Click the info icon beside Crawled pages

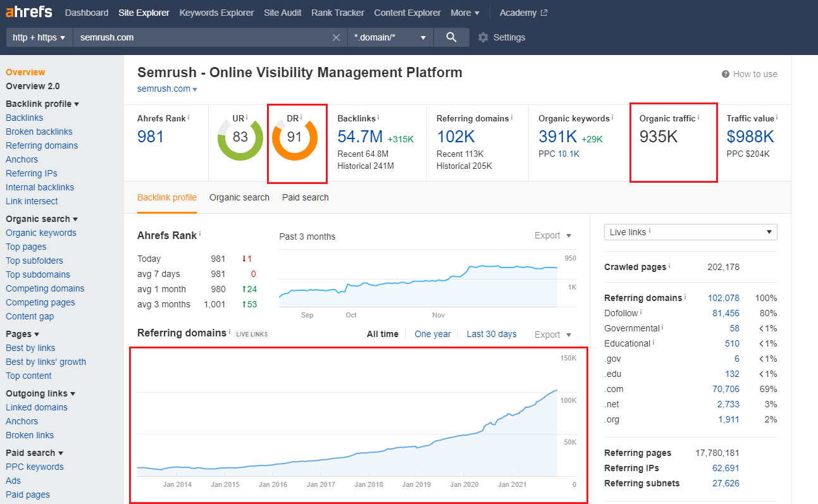[x=669, y=266]
